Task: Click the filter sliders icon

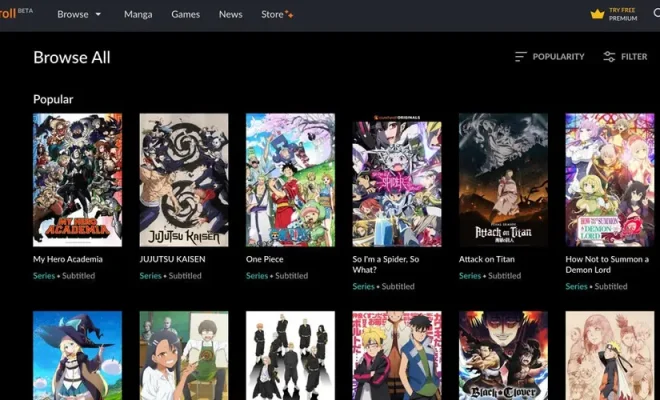Action: 609,56
